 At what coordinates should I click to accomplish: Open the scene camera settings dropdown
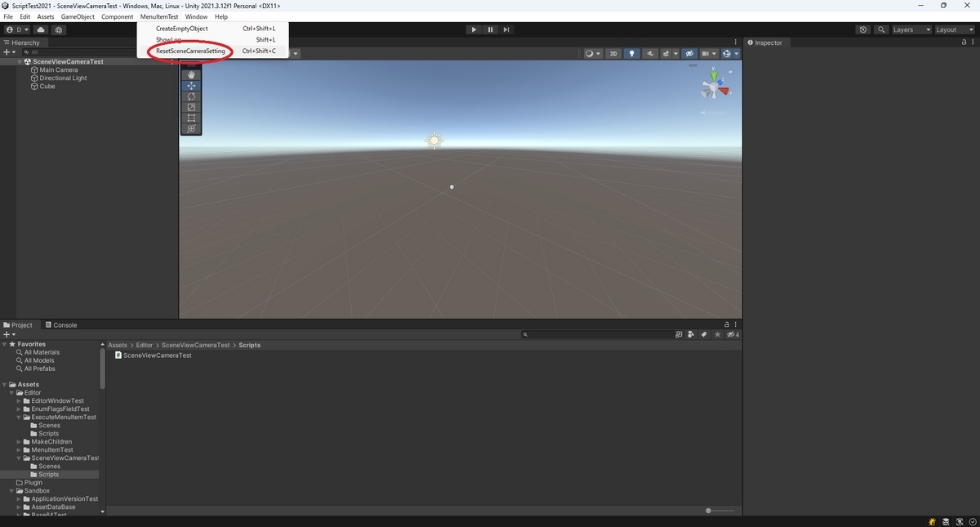pyautogui.click(x=708, y=54)
